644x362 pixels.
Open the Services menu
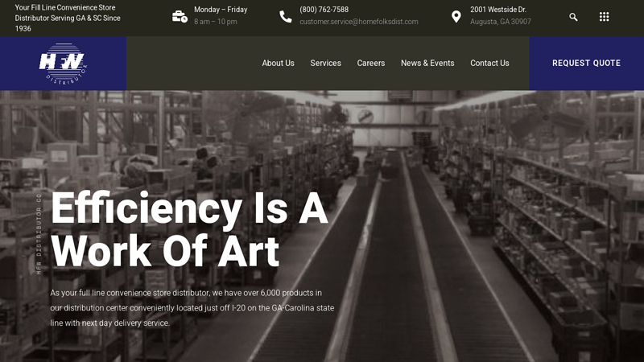click(326, 64)
